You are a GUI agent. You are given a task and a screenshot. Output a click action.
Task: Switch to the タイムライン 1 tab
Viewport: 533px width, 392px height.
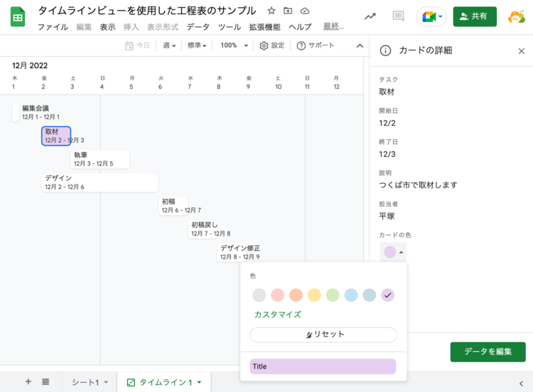point(164,382)
